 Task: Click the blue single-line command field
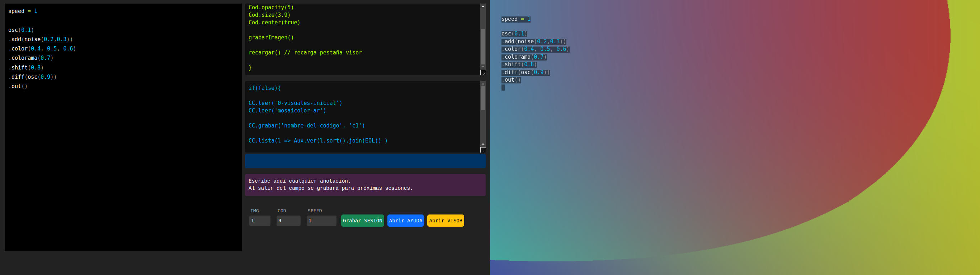click(365, 161)
